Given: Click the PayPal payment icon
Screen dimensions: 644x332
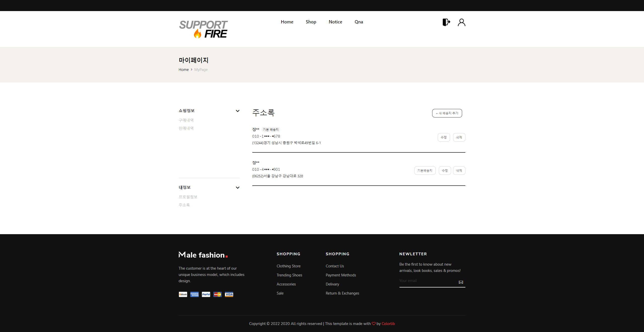Looking at the screenshot, I should (206, 294).
